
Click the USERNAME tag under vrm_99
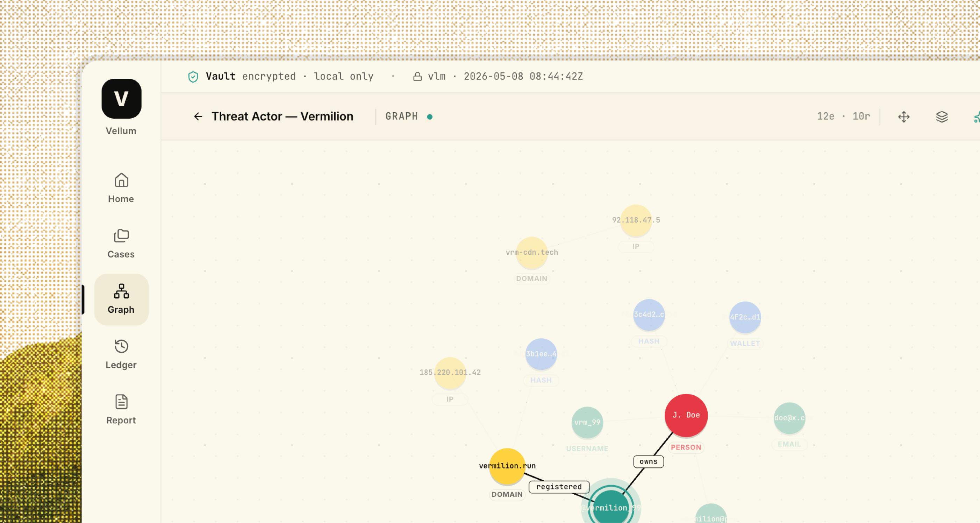pyautogui.click(x=587, y=449)
